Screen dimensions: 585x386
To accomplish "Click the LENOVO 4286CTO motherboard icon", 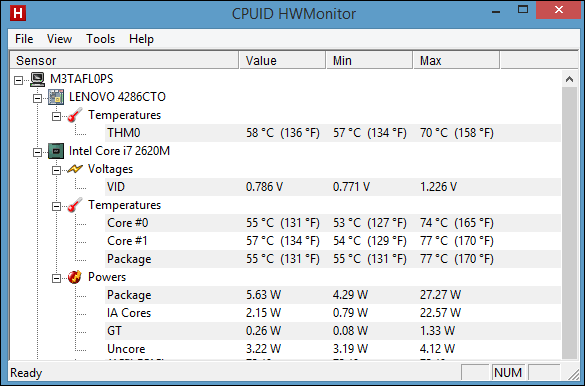I will 56,97.
